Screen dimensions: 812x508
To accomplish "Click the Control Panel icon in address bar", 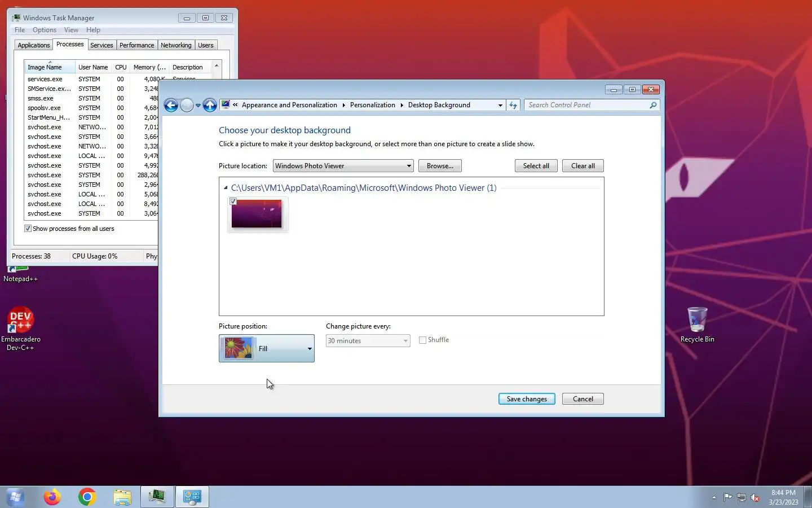I will pos(226,104).
